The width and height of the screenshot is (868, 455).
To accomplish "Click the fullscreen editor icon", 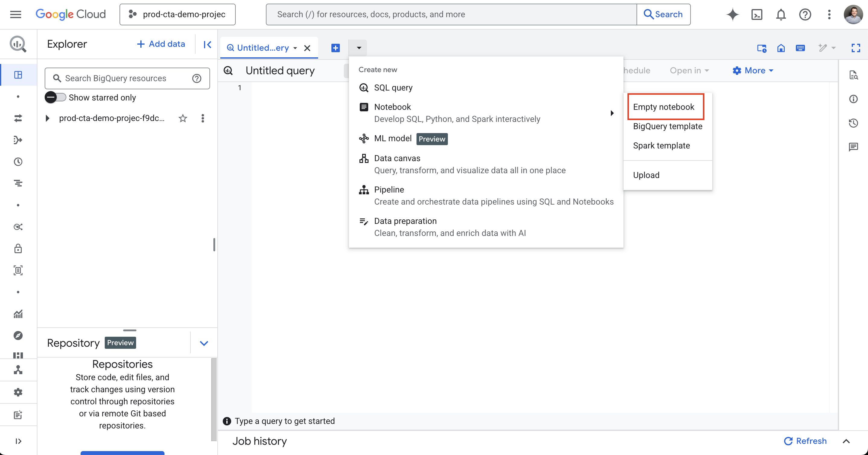I will point(856,48).
